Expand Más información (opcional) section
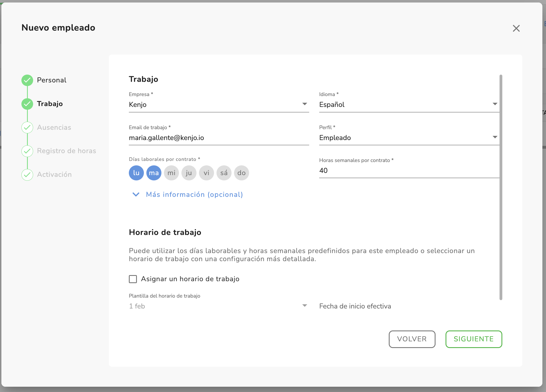The height and width of the screenshot is (392, 546). click(194, 194)
